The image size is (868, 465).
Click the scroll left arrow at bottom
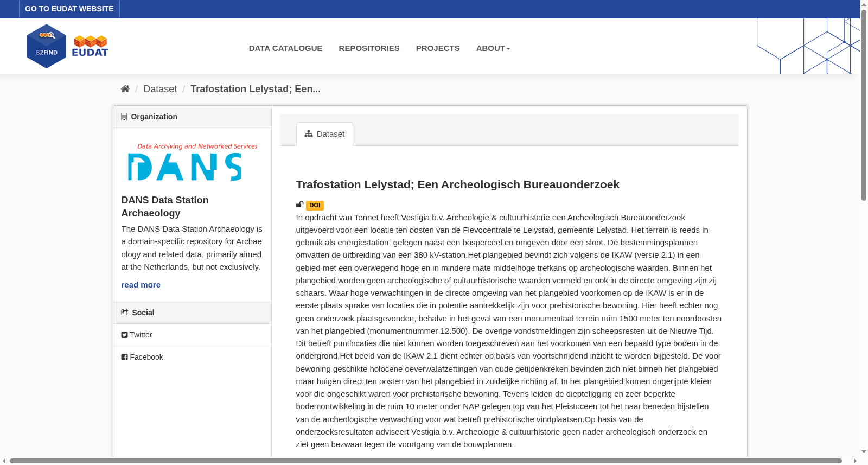point(4,461)
